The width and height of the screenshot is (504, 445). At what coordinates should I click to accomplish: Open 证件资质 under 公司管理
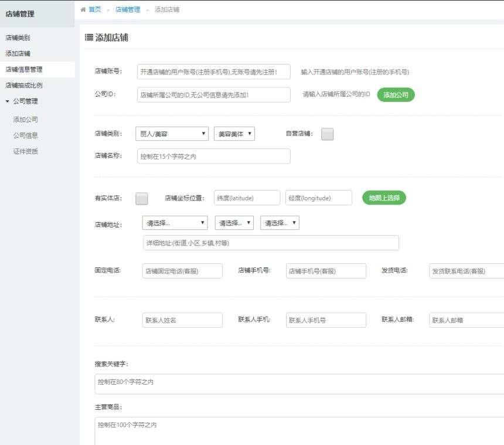[25, 151]
